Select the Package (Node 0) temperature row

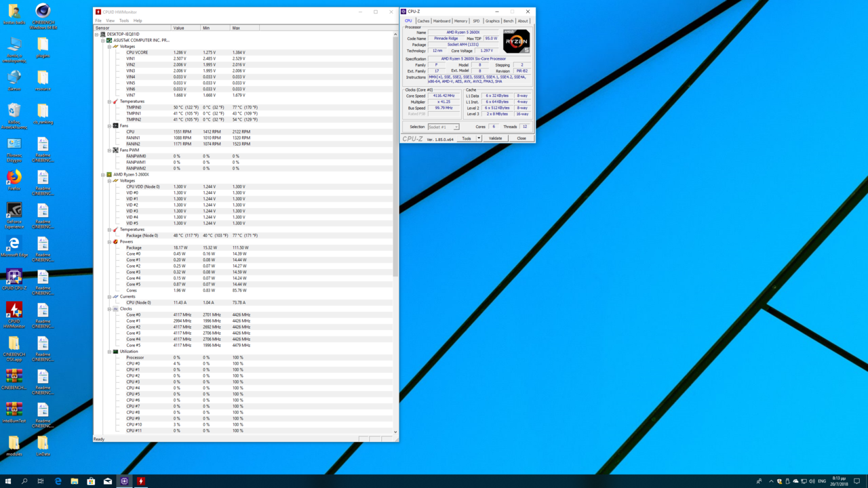point(244,235)
